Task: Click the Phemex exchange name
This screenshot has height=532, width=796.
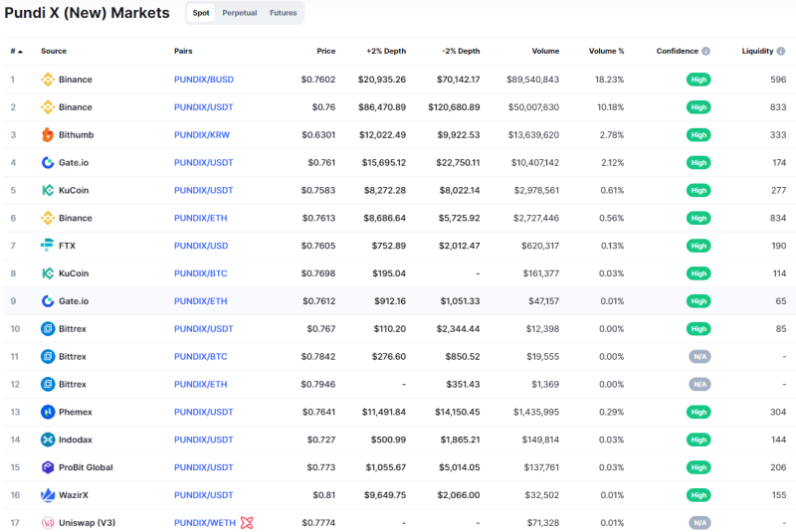Action: click(x=76, y=412)
